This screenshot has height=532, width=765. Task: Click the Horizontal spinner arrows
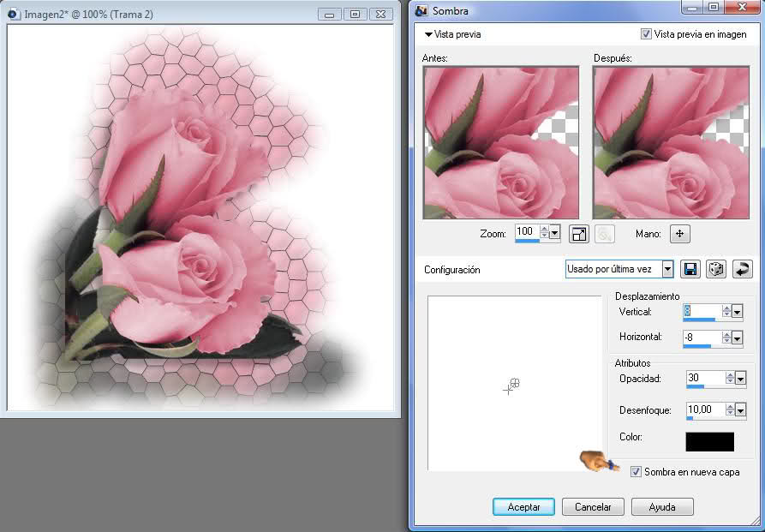point(727,338)
